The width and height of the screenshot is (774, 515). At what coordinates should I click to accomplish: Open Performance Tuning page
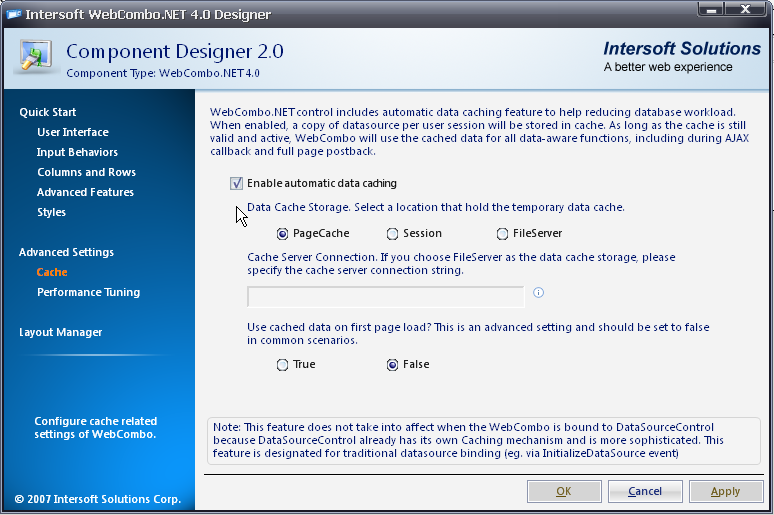tap(88, 292)
